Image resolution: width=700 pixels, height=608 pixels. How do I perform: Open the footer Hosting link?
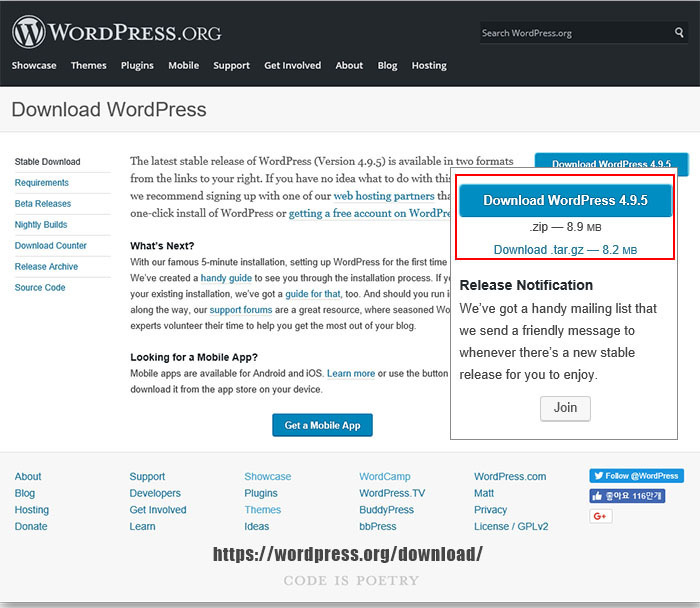coord(32,510)
